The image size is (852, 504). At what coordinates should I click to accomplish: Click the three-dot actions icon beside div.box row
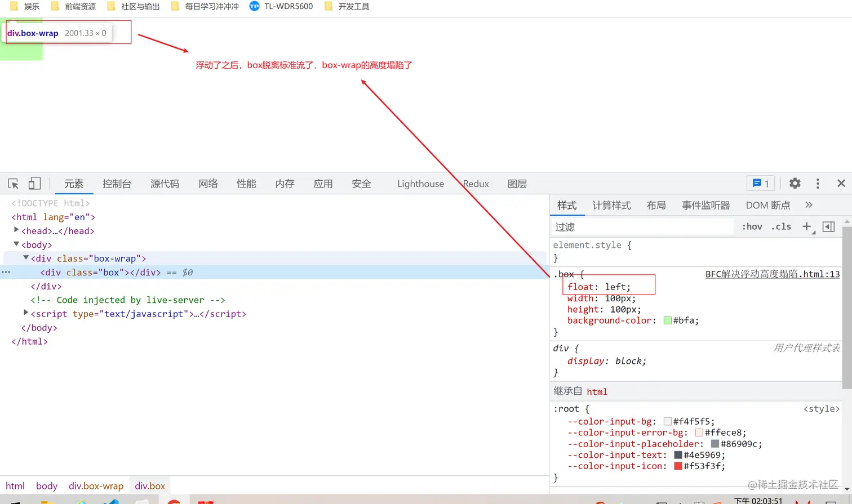coord(6,273)
